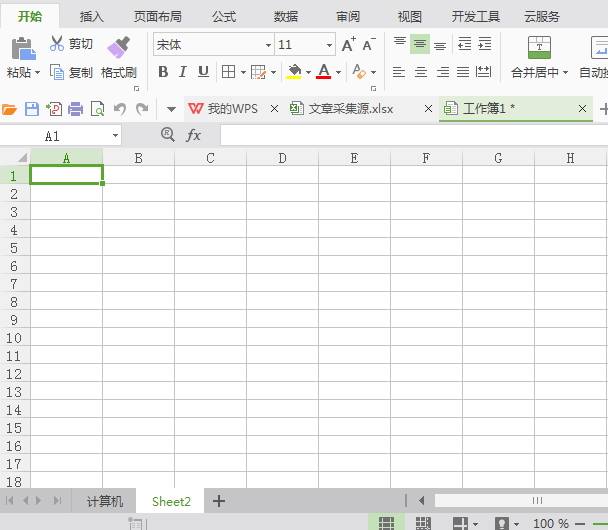Click the Undo arrow icon
The image size is (608, 530).
coord(120,109)
